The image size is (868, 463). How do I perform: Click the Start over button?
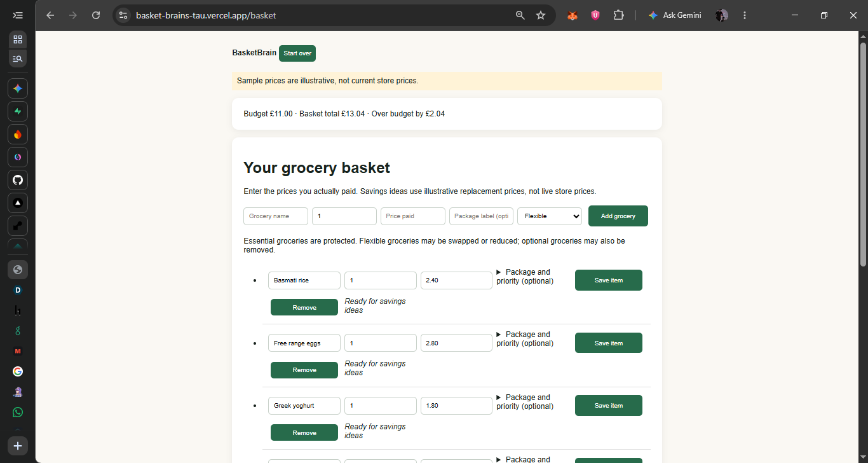[297, 53]
